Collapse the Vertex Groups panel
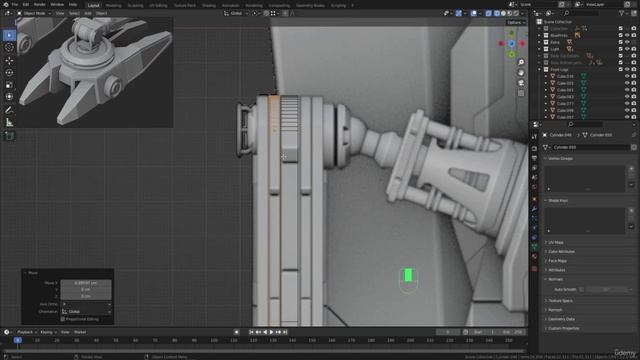This screenshot has width=640, height=360. pos(560,158)
